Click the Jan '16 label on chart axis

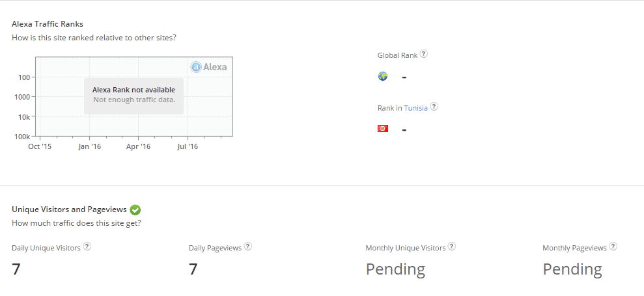click(89, 147)
